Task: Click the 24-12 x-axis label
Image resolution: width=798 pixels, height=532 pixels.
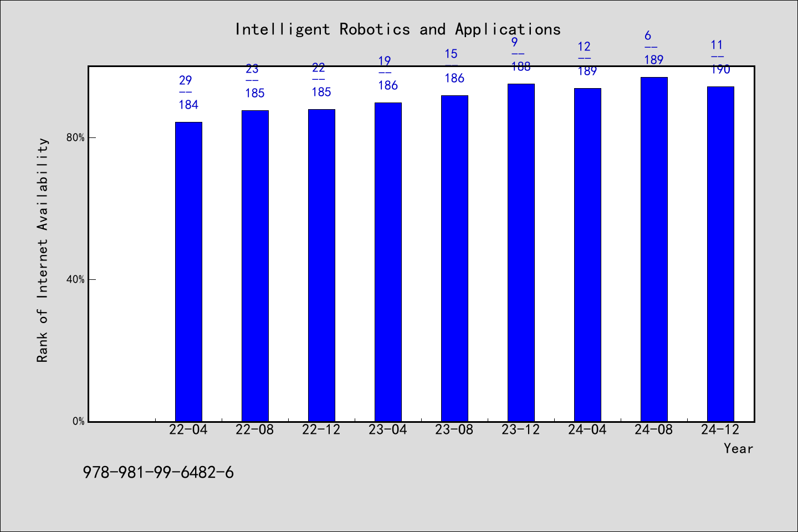Action: click(x=720, y=429)
